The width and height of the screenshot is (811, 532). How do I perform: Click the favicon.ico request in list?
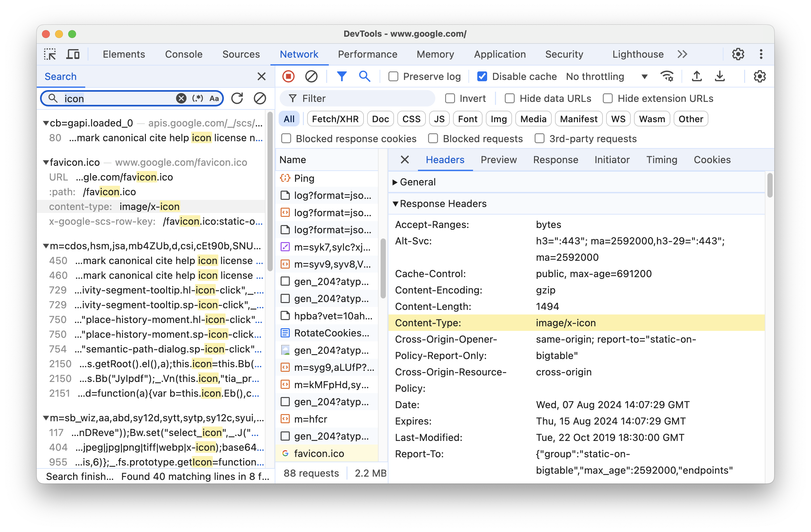click(x=321, y=454)
